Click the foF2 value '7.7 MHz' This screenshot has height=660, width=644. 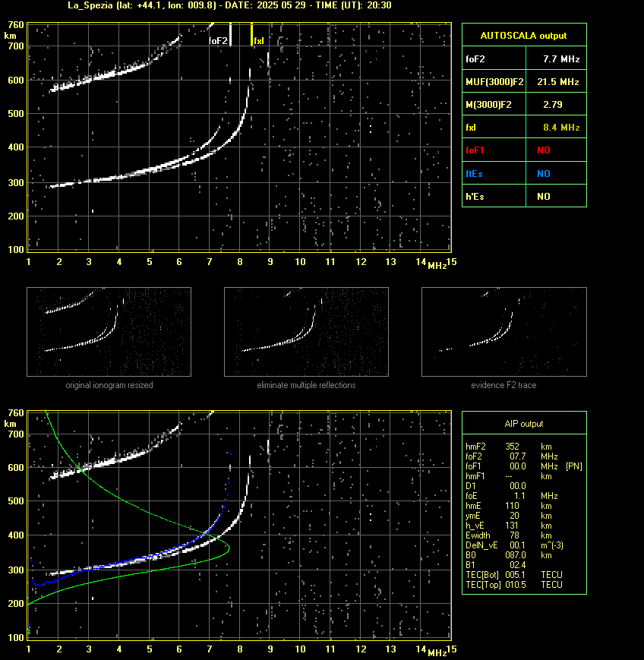click(561, 59)
